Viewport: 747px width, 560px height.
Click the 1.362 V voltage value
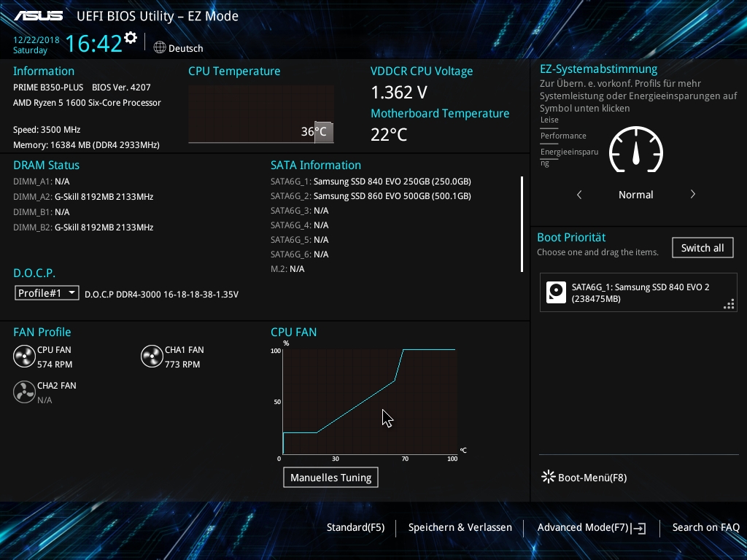click(x=399, y=93)
